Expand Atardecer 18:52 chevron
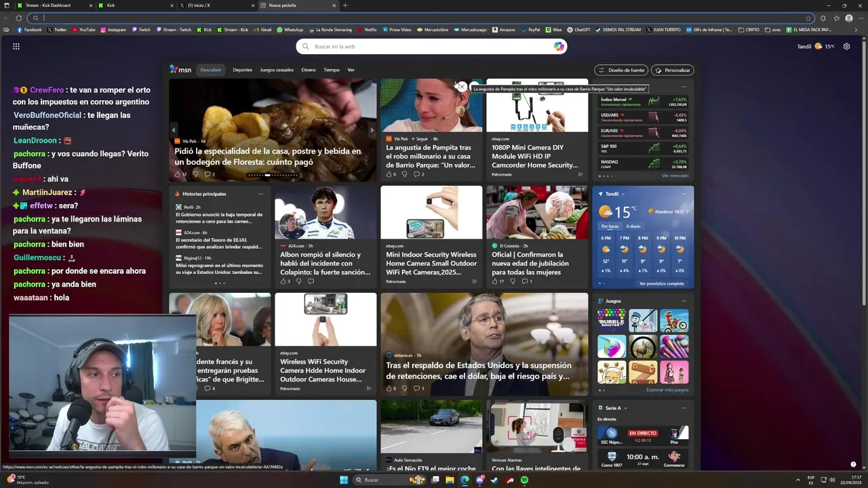 687,211
